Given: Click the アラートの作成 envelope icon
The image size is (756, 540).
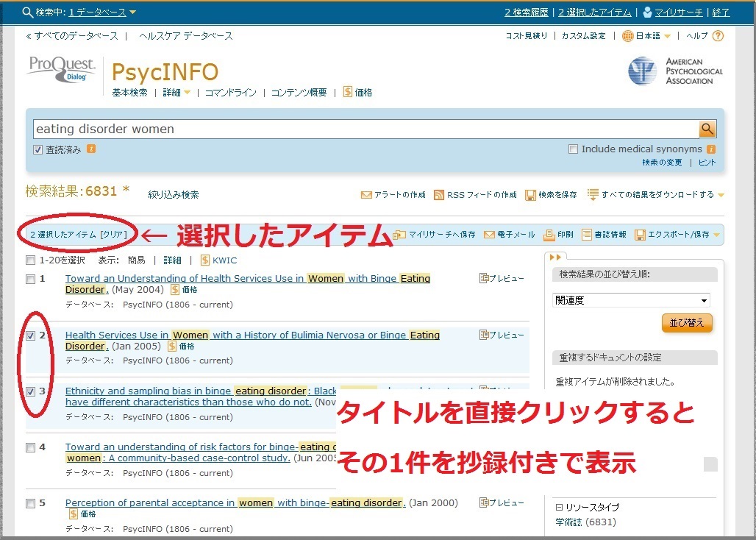Looking at the screenshot, I should click(366, 195).
